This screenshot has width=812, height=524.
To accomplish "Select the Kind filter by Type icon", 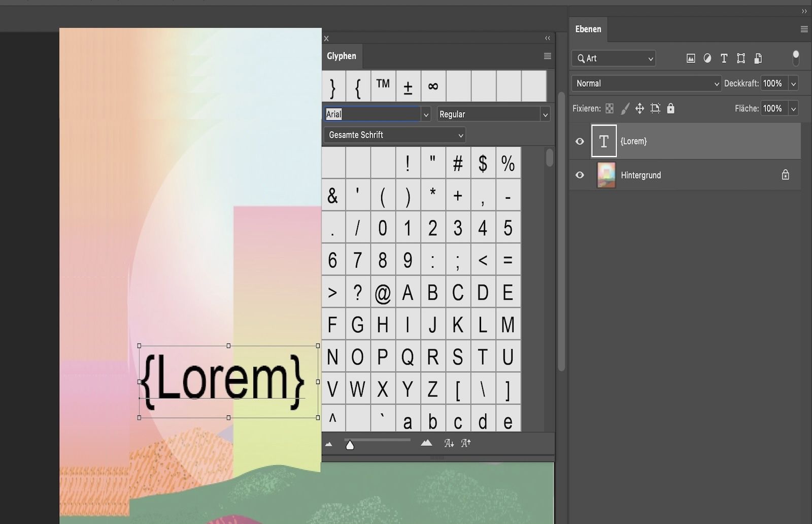I will 724,58.
